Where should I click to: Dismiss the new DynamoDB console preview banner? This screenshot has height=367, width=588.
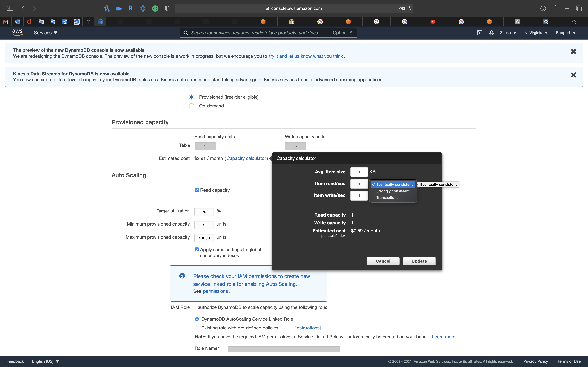coord(573,51)
